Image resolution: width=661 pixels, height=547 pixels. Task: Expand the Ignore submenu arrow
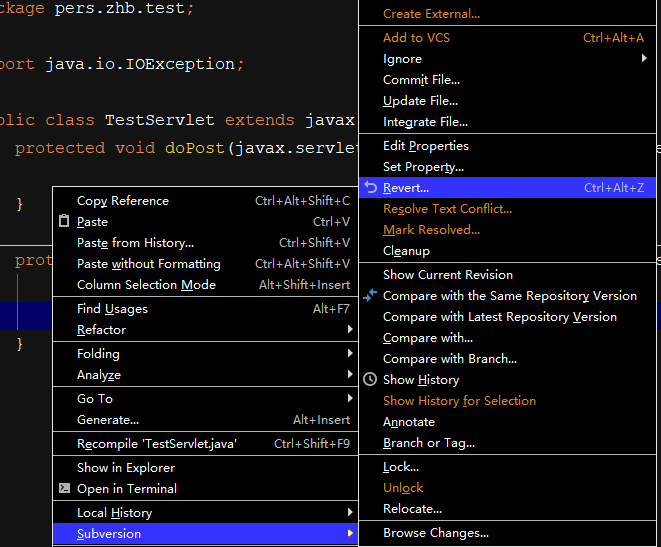tap(644, 58)
